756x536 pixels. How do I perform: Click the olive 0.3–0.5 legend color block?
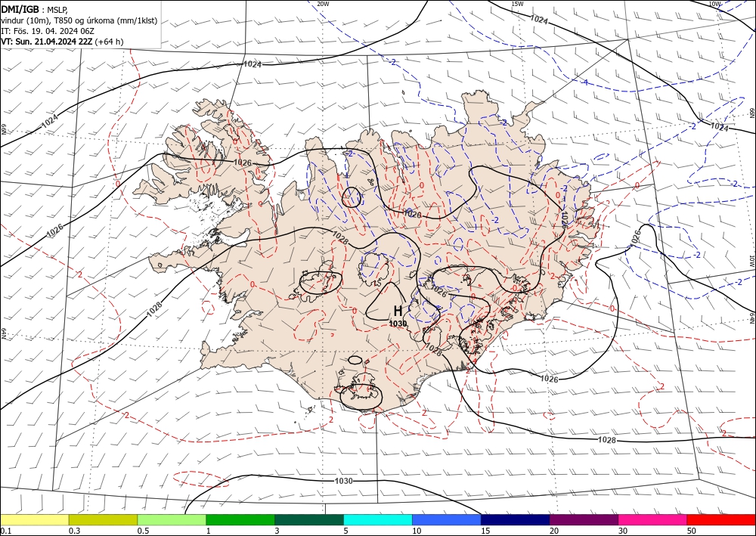pyautogui.click(x=103, y=519)
